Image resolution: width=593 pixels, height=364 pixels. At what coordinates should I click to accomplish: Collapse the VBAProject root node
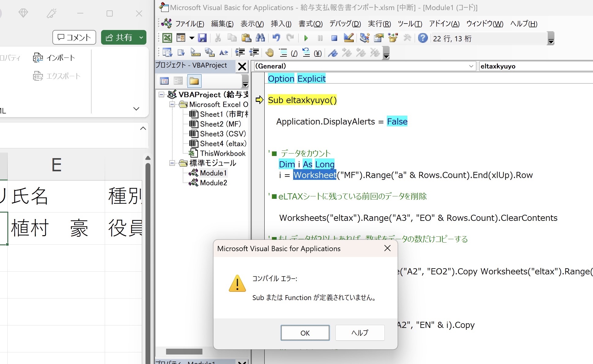pos(161,95)
